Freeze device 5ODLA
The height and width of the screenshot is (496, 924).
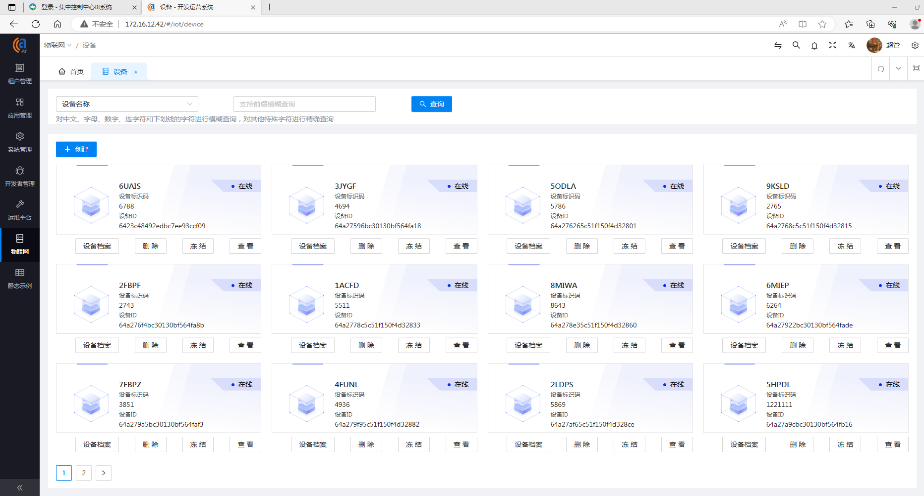click(x=629, y=246)
